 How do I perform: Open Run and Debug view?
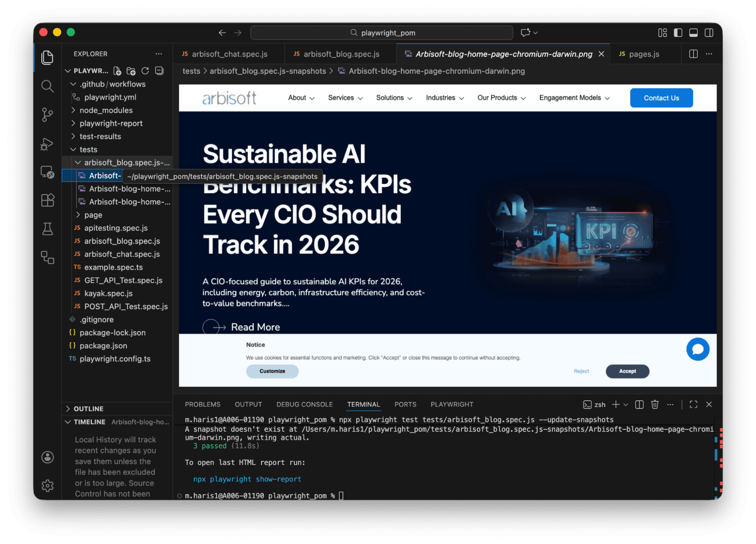click(47, 144)
